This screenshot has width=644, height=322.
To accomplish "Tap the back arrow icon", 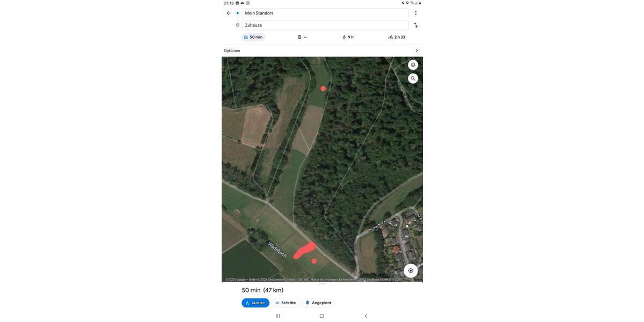I will pyautogui.click(x=229, y=13).
